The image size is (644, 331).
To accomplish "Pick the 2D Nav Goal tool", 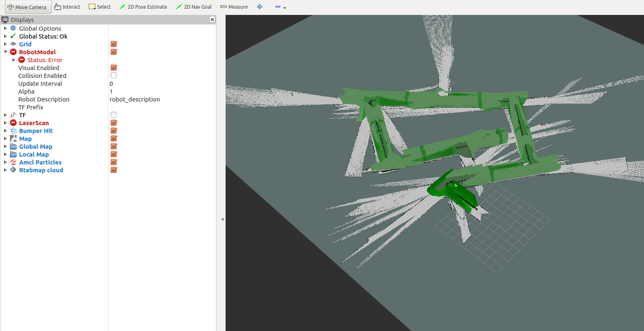I will tap(194, 7).
